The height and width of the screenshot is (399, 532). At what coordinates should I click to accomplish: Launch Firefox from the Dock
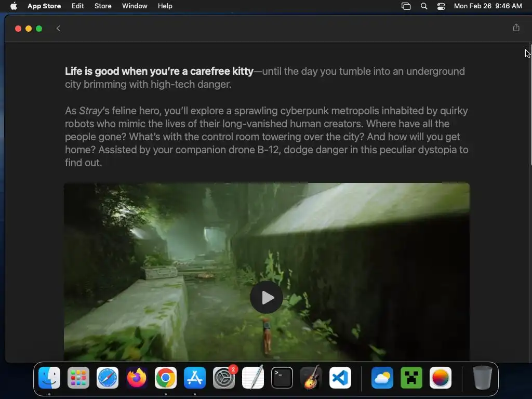coord(137,378)
